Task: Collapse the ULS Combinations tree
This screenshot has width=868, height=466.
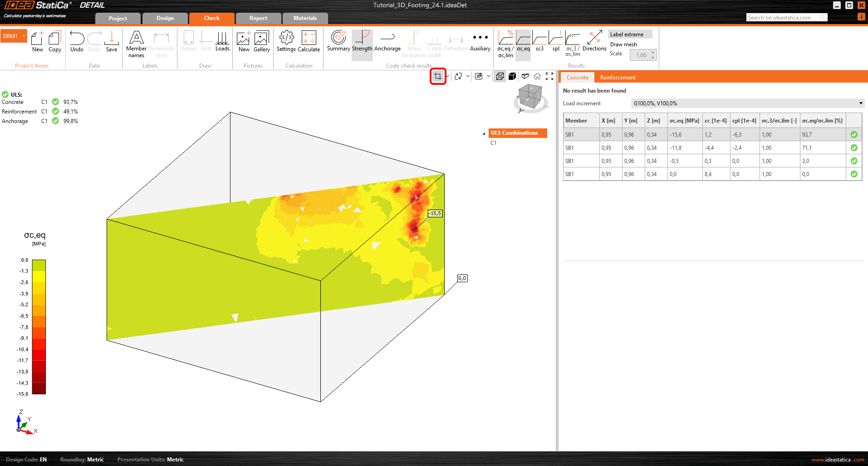Action: pyautogui.click(x=484, y=133)
